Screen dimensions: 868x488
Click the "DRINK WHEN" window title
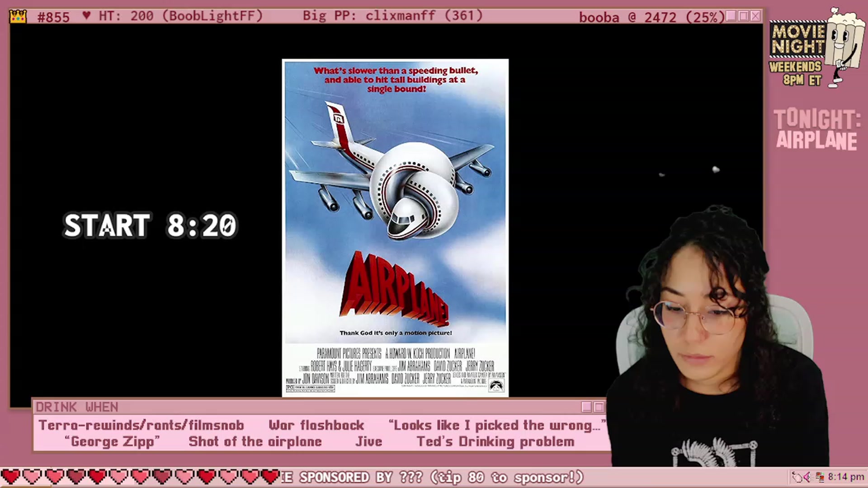click(77, 407)
